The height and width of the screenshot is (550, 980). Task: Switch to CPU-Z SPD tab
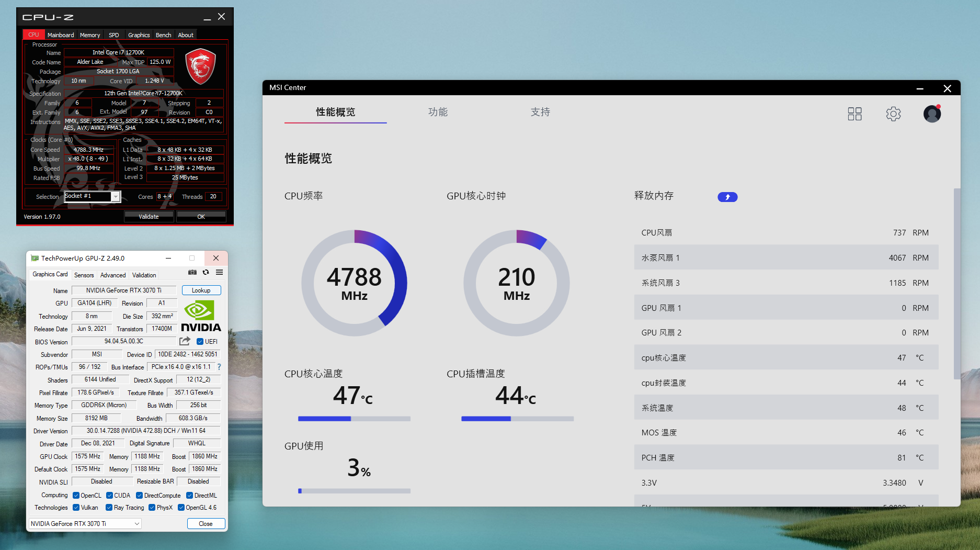114,35
